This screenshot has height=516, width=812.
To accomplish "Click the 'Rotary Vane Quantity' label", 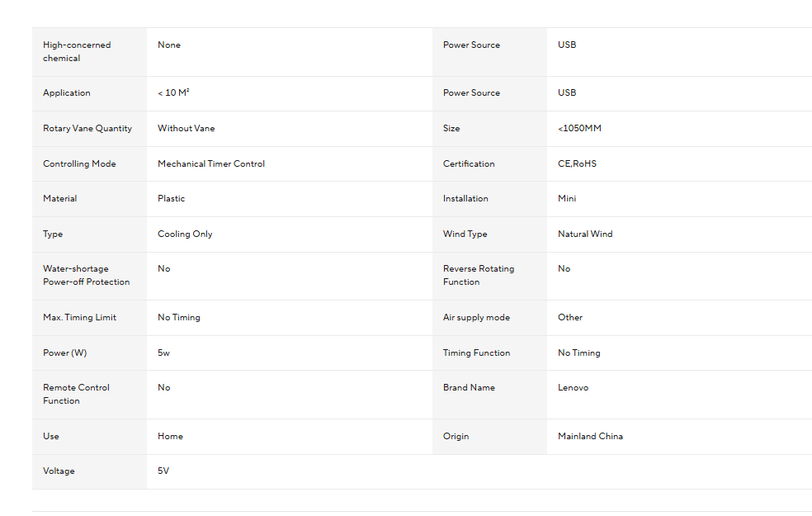I will (x=87, y=129).
